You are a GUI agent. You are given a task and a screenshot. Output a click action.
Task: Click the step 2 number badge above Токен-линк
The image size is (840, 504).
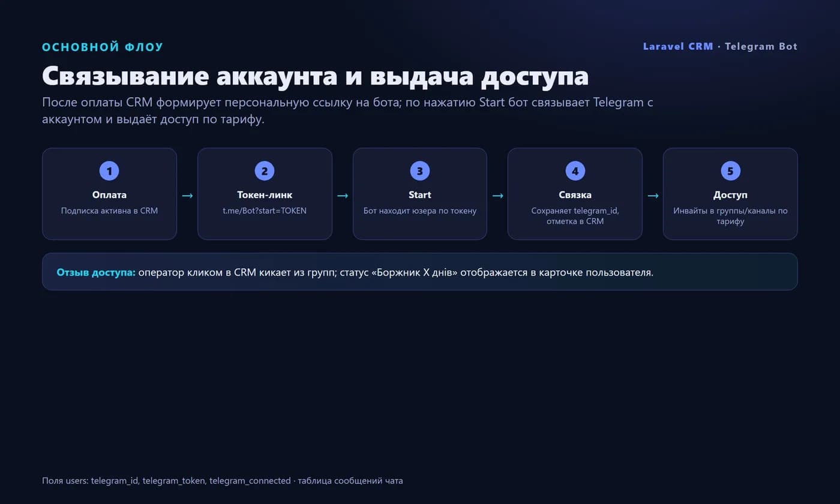tap(265, 171)
